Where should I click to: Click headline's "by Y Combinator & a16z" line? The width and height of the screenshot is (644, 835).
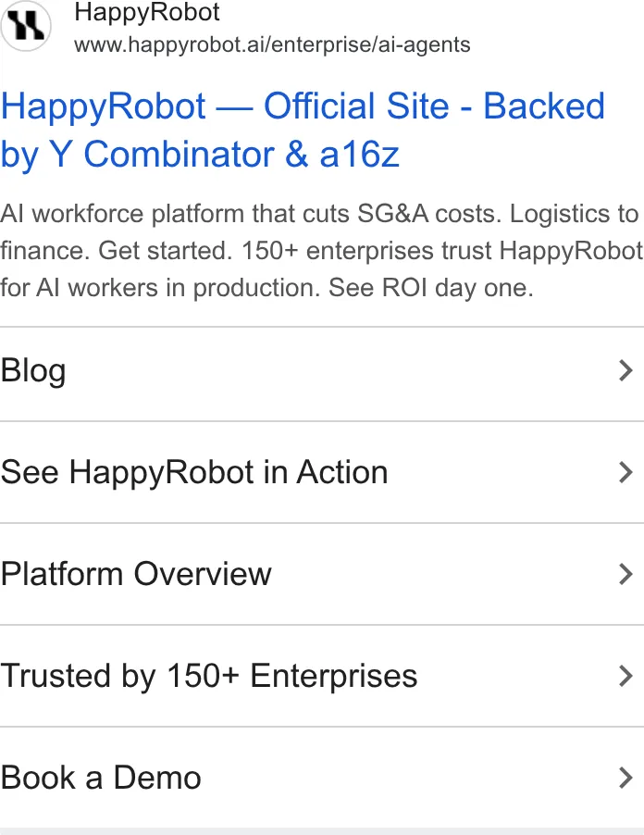[x=200, y=155]
